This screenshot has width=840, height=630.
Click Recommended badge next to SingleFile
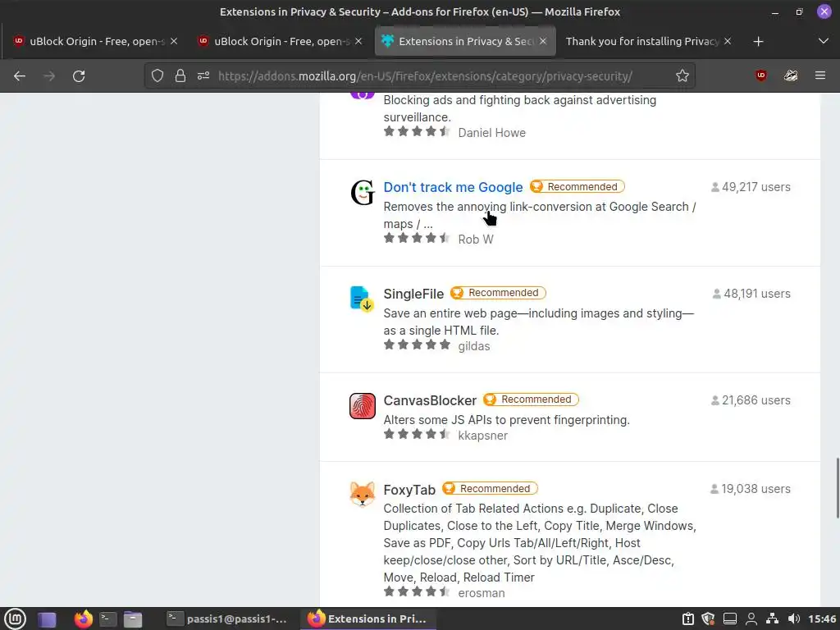(x=498, y=293)
